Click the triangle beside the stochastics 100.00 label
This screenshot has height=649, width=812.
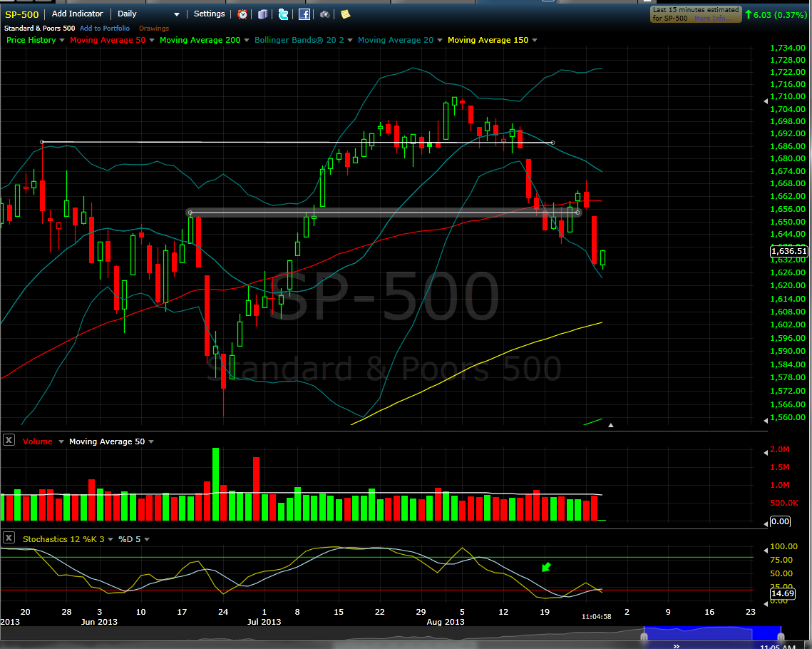click(766, 550)
